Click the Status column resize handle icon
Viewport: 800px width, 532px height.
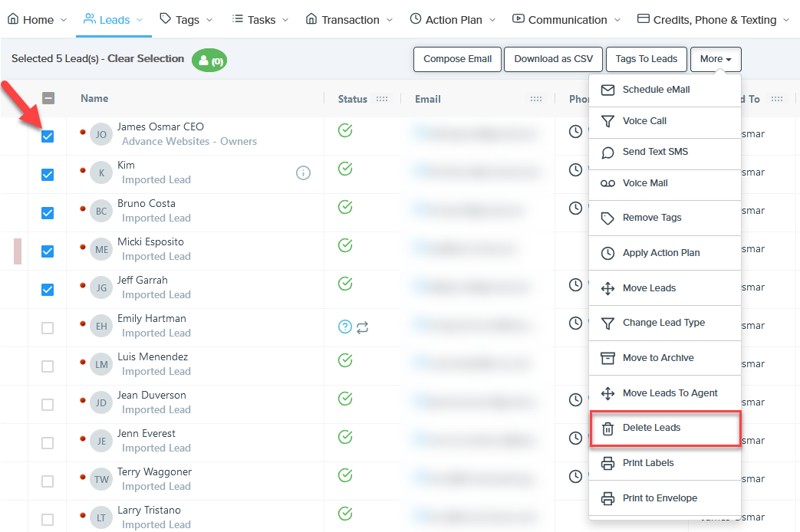point(382,99)
